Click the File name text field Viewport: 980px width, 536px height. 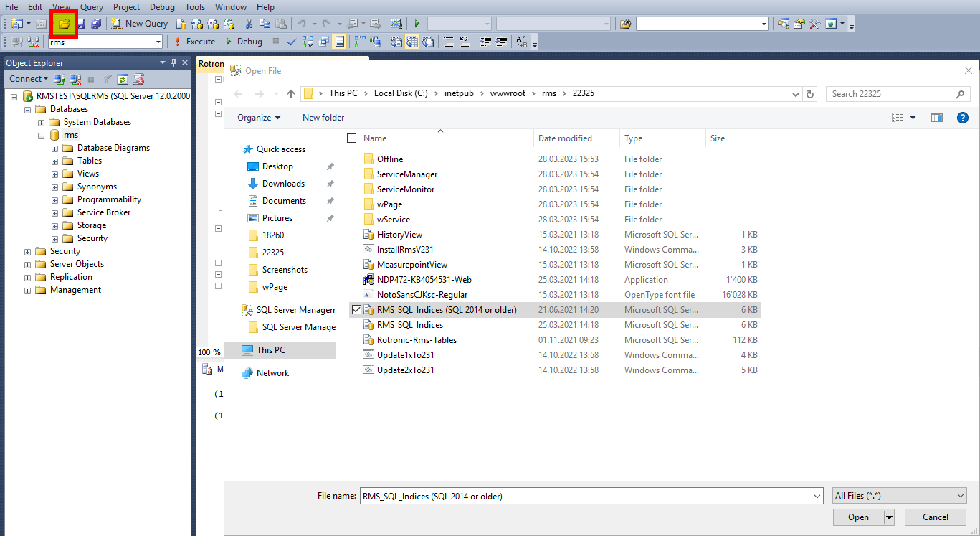[586, 496]
